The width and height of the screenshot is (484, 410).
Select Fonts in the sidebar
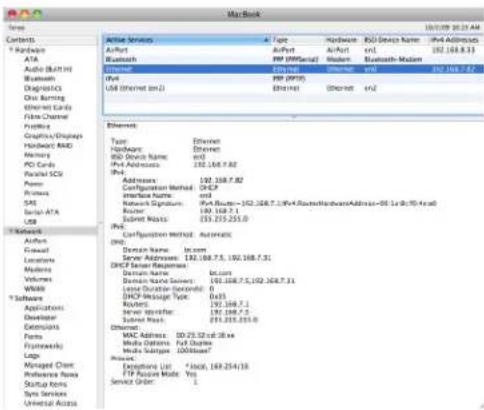[33, 337]
